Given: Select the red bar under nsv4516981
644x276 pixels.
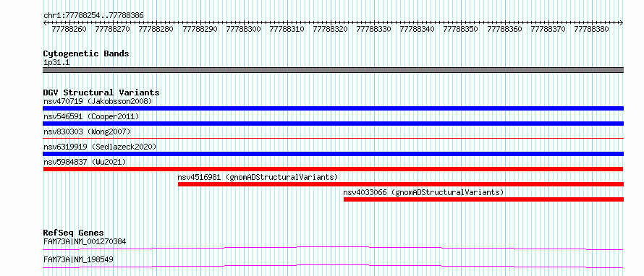Looking at the screenshot, I should pos(401,184).
